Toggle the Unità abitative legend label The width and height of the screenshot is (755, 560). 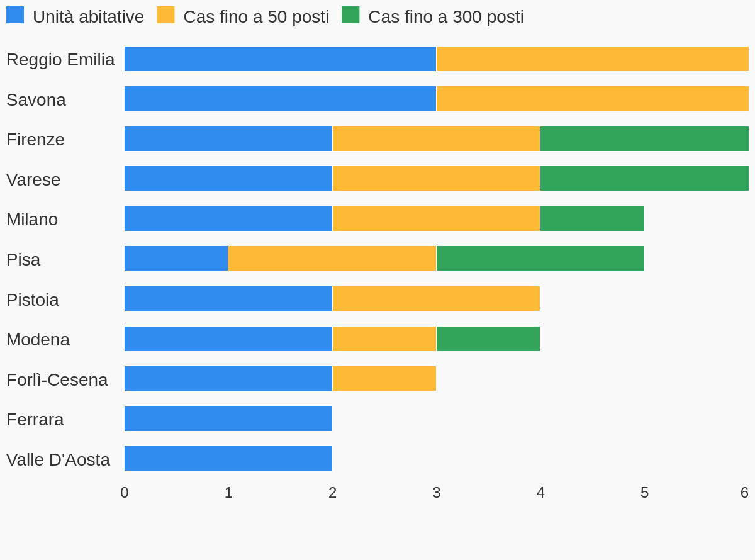[x=88, y=17]
